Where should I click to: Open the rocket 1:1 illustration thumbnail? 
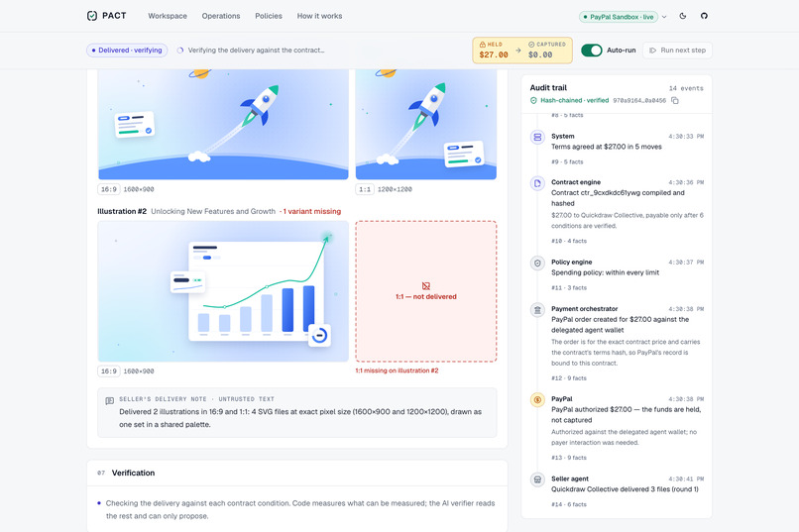coord(426,124)
